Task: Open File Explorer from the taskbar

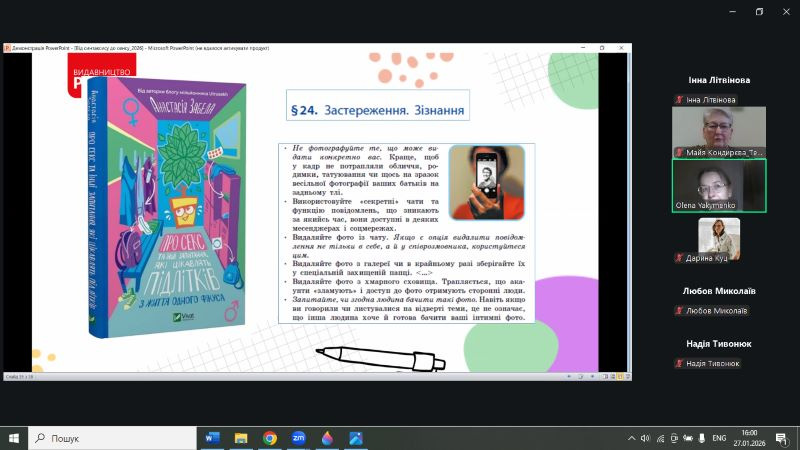Action: [241, 438]
